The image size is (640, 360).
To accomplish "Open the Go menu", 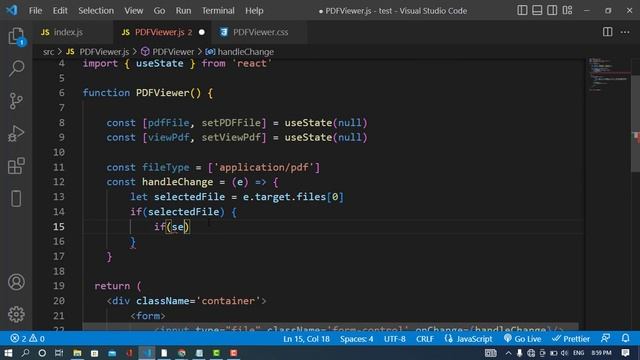I will (x=159, y=10).
